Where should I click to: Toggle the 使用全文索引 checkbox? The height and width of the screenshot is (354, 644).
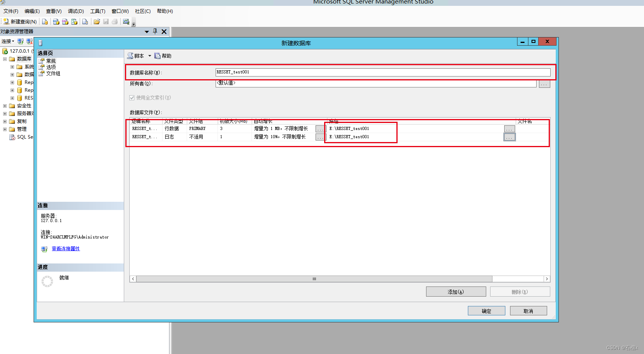(x=132, y=98)
